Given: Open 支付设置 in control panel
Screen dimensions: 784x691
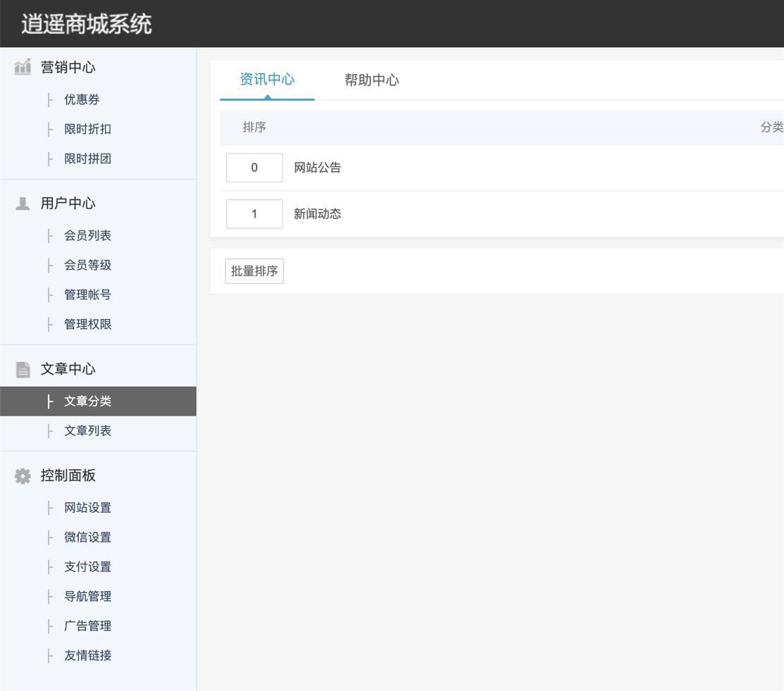Looking at the screenshot, I should tap(87, 566).
